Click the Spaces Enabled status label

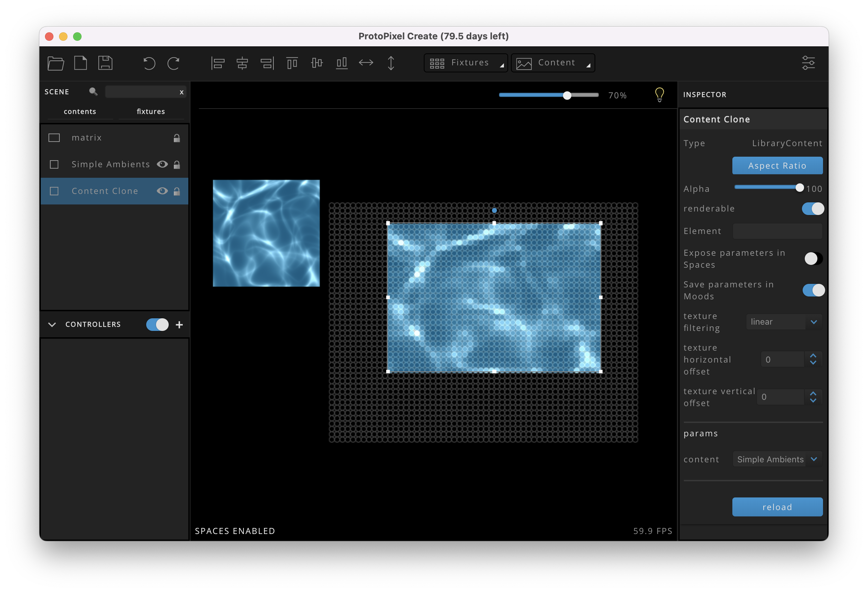235,531
